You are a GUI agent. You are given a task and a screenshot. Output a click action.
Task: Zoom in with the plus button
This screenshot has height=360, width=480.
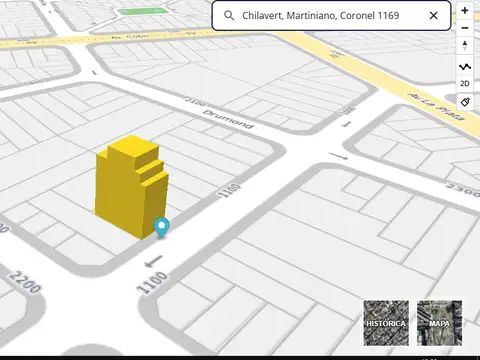click(x=465, y=11)
